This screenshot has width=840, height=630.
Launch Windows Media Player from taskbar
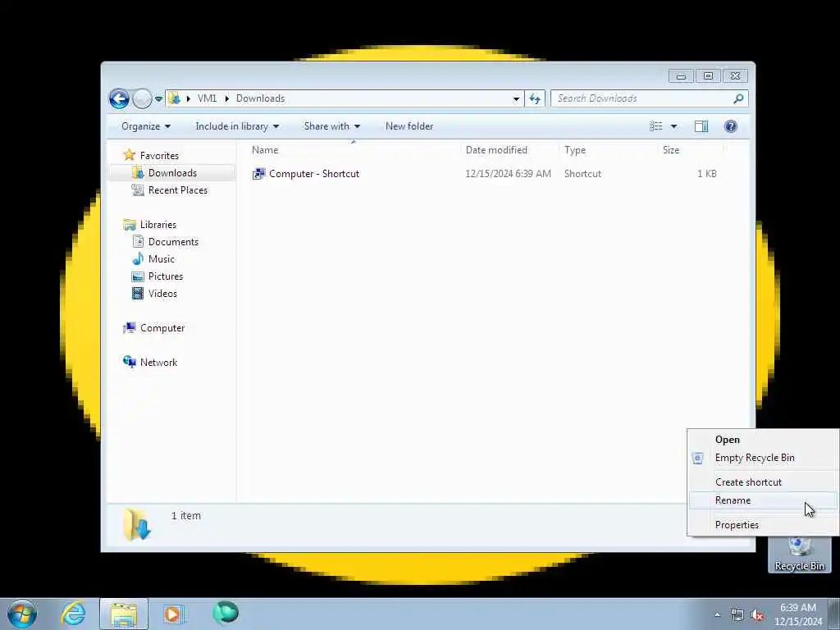click(173, 614)
